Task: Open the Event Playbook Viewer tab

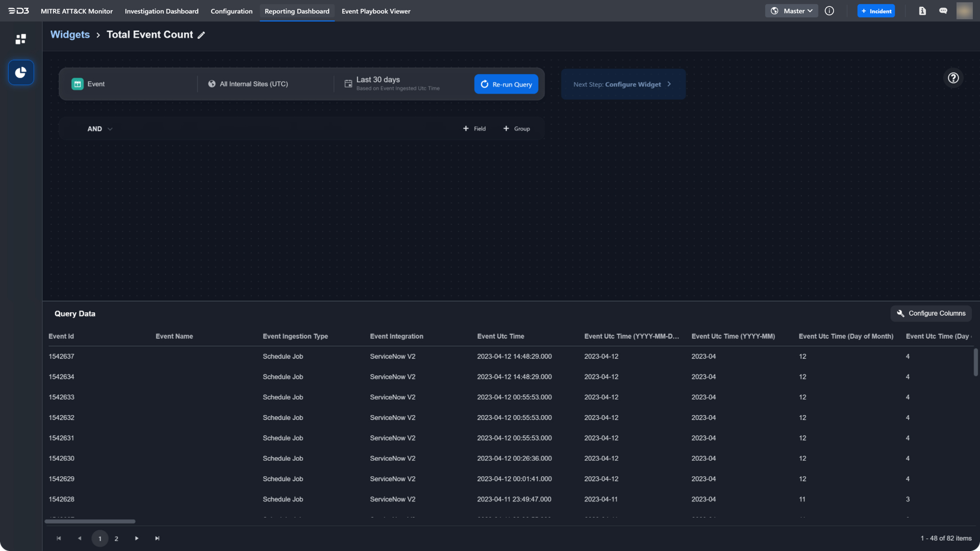Action: pyautogui.click(x=376, y=11)
